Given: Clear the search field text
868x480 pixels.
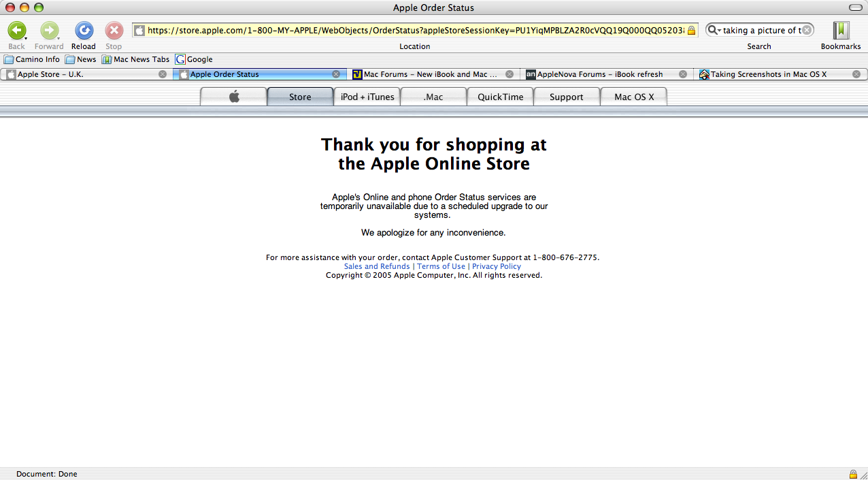Looking at the screenshot, I should click(807, 30).
